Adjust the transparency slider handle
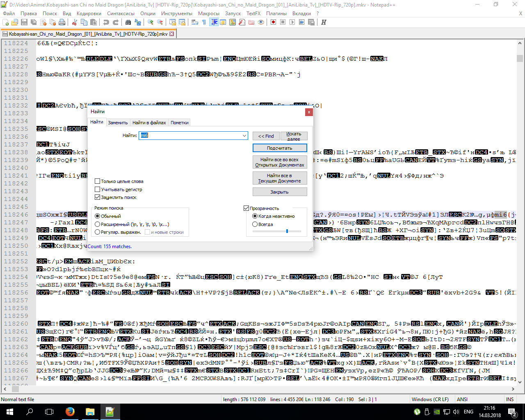This screenshot has height=420, width=525. 287,231
